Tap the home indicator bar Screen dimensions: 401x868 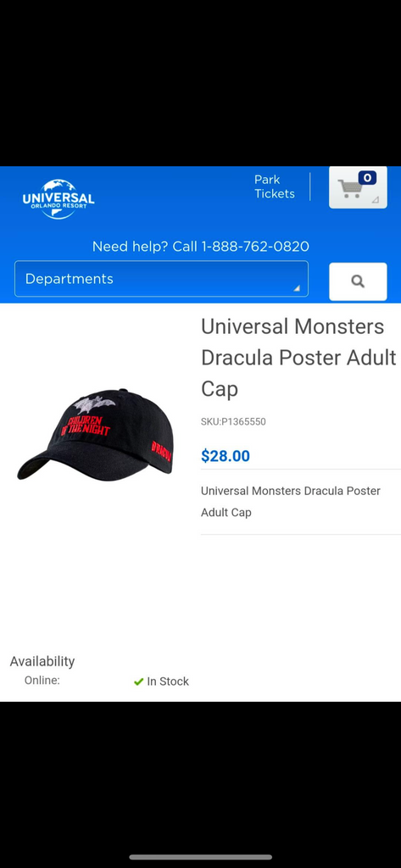click(200, 857)
